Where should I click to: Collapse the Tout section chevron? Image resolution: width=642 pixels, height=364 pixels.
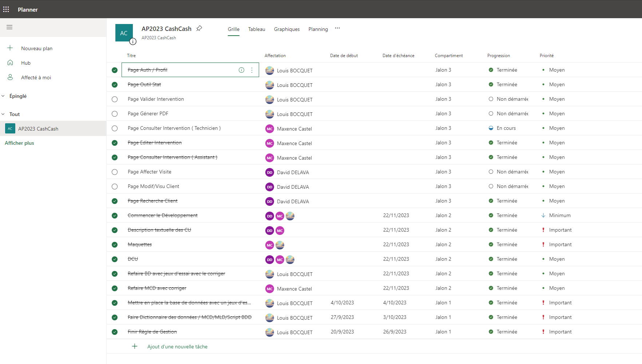click(x=3, y=114)
